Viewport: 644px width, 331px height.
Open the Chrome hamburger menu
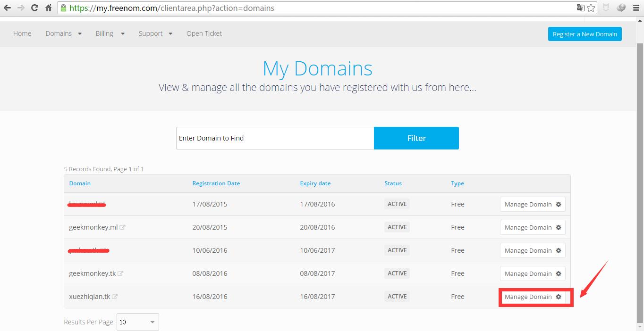[636, 8]
